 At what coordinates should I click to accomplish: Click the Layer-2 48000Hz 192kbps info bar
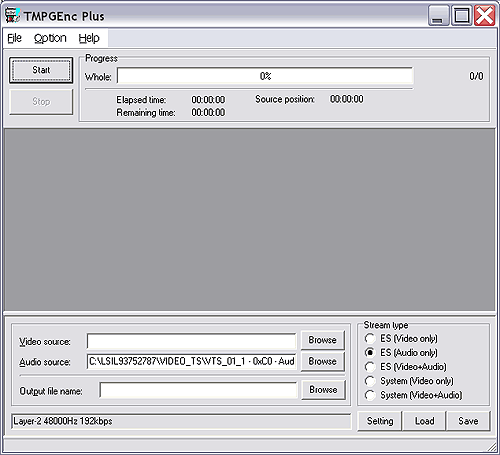[x=181, y=421]
